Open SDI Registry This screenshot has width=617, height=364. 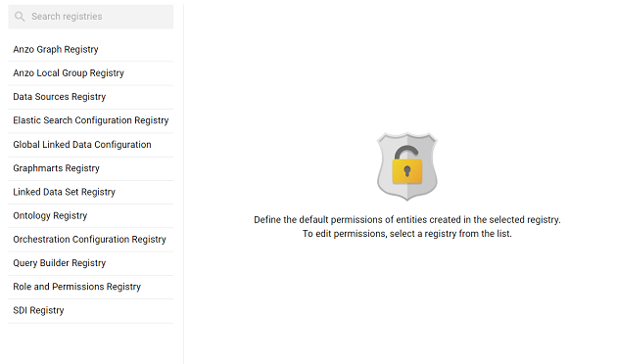pyautogui.click(x=90, y=310)
